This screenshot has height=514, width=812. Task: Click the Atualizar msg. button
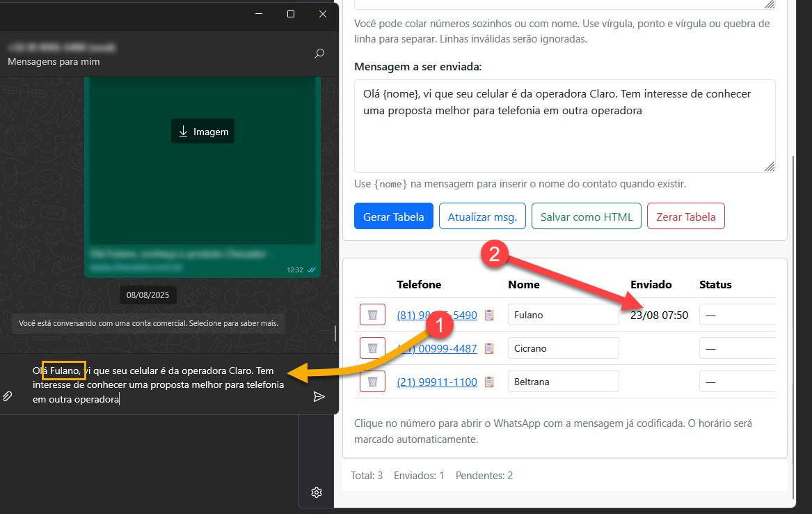pos(482,216)
